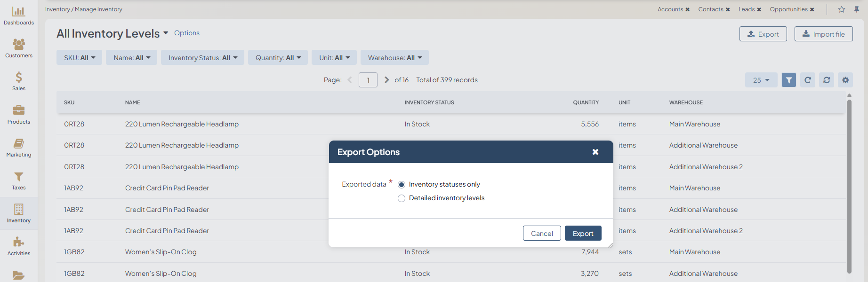Click the grid settings gear icon
868x282 pixels.
[x=845, y=80]
